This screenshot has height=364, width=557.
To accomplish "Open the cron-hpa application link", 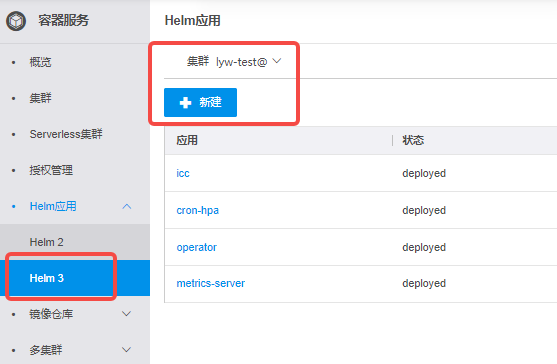I will [198, 210].
